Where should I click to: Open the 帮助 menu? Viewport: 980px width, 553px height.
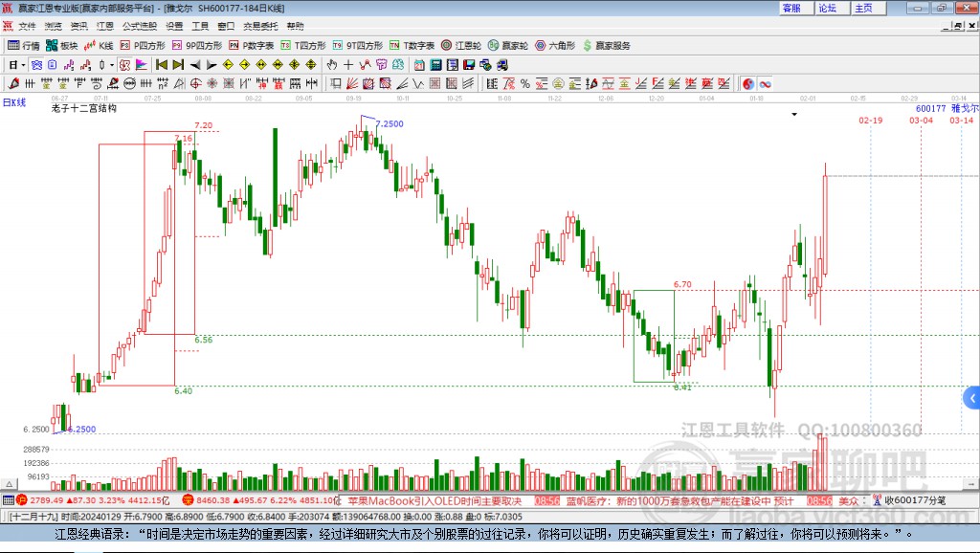(x=295, y=26)
